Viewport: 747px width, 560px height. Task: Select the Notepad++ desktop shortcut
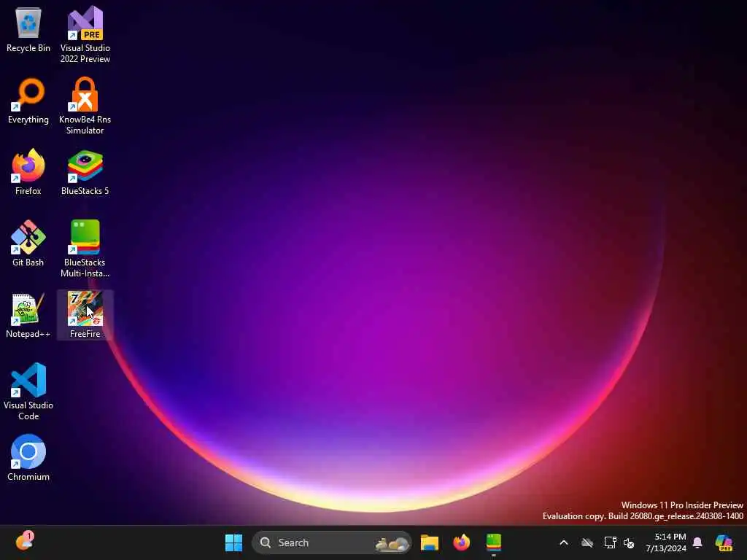click(x=28, y=315)
